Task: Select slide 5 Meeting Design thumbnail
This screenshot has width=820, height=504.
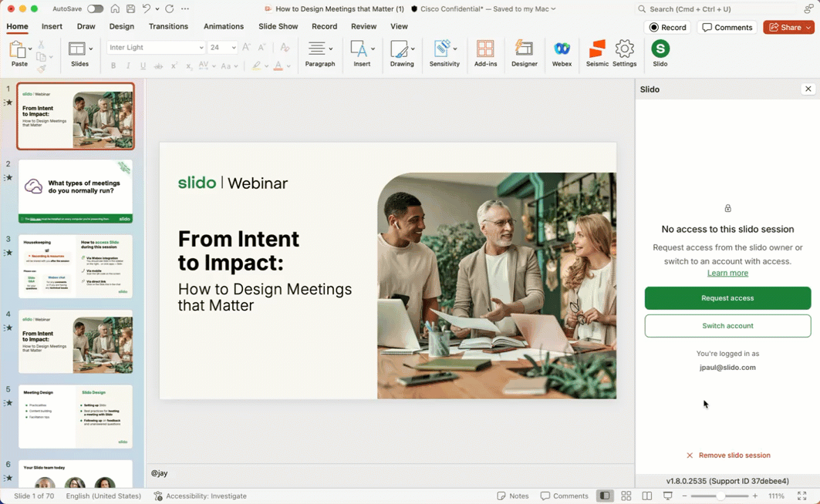Action: pos(76,416)
